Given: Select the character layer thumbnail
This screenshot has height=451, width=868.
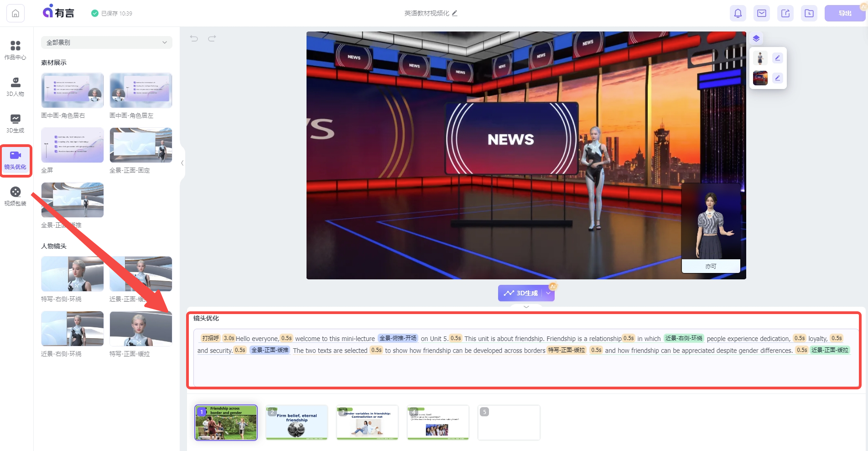Looking at the screenshot, I should (x=760, y=58).
